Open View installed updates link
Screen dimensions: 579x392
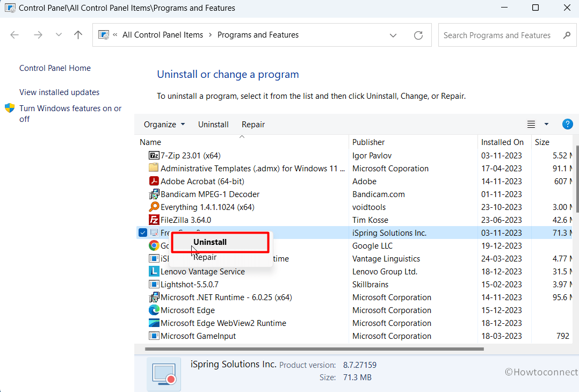59,92
